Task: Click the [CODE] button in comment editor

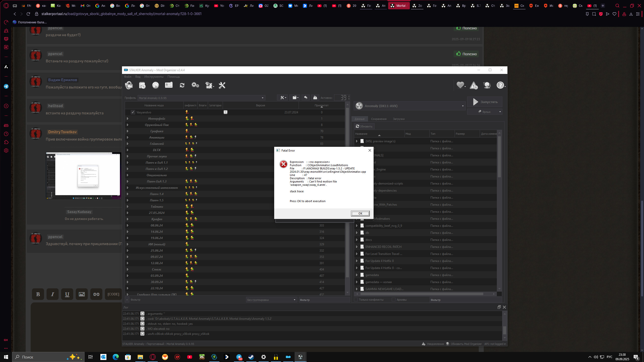Action: coord(113,294)
